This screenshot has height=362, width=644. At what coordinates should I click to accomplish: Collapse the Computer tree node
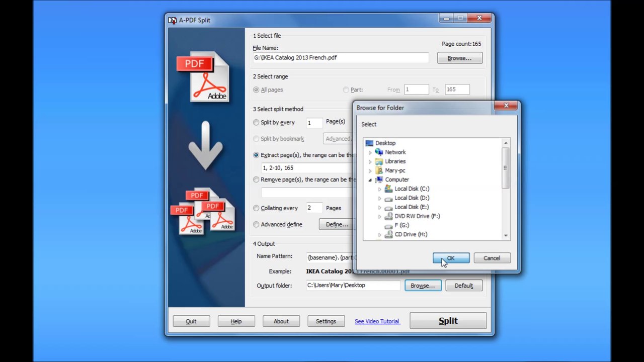(x=370, y=180)
